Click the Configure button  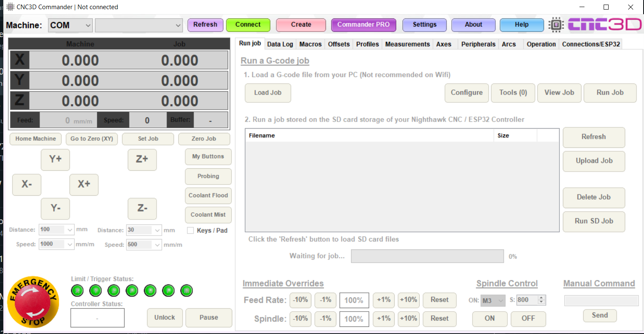click(x=467, y=93)
